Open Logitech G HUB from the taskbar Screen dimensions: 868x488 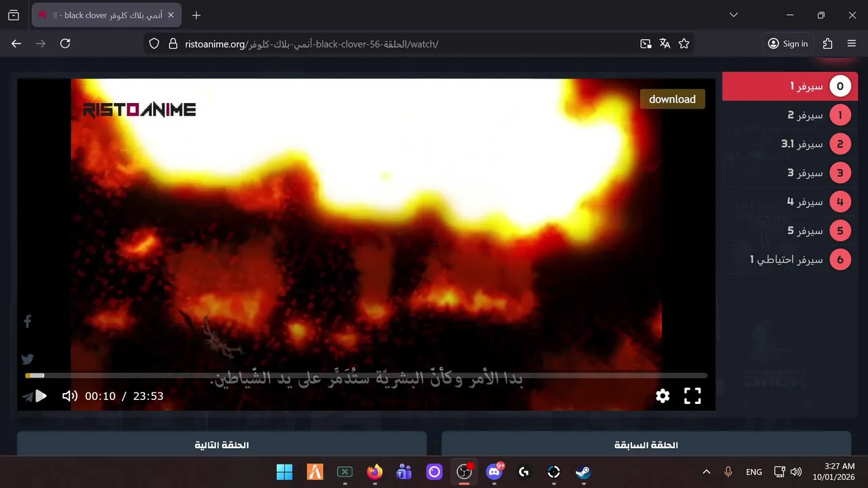pyautogui.click(x=524, y=472)
